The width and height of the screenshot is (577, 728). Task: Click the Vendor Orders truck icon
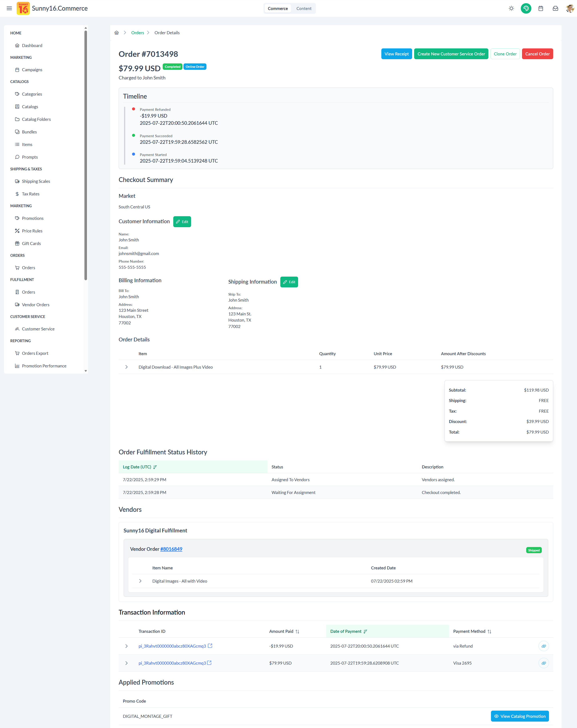(x=17, y=305)
